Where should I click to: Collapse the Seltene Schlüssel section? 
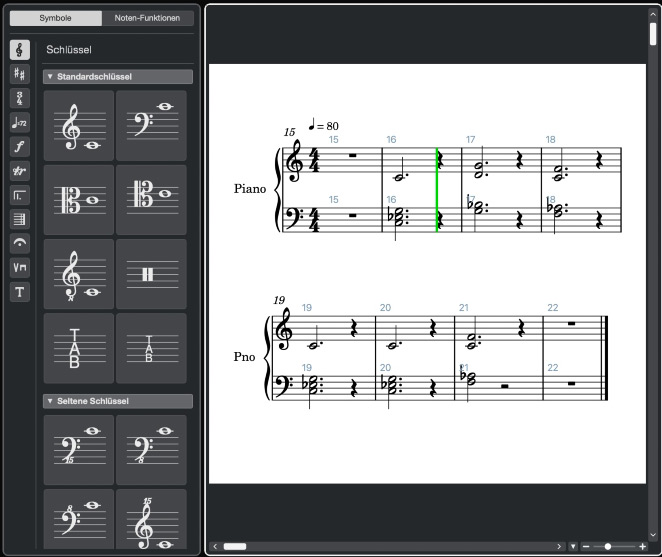[x=118, y=401]
